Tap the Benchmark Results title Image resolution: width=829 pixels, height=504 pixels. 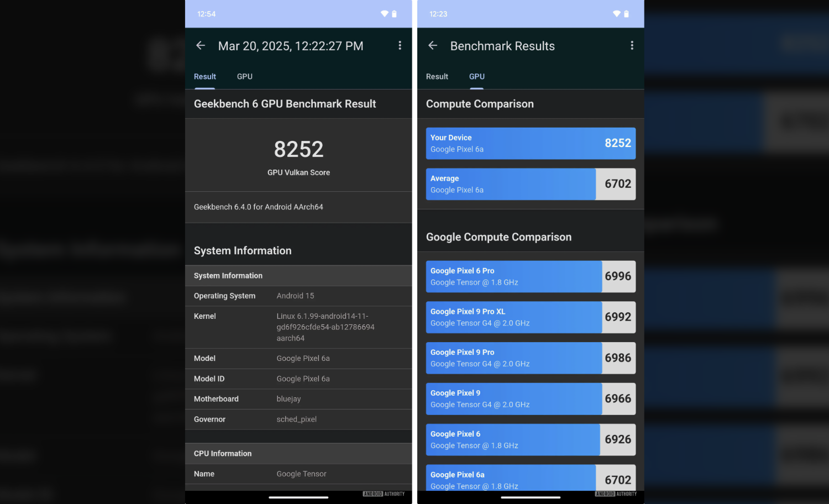click(502, 46)
